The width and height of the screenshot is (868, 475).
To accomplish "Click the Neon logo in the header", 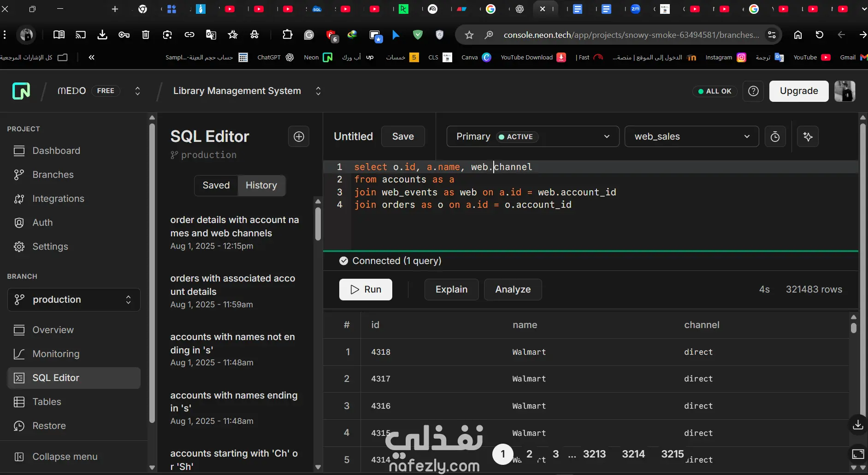I will pos(21,91).
